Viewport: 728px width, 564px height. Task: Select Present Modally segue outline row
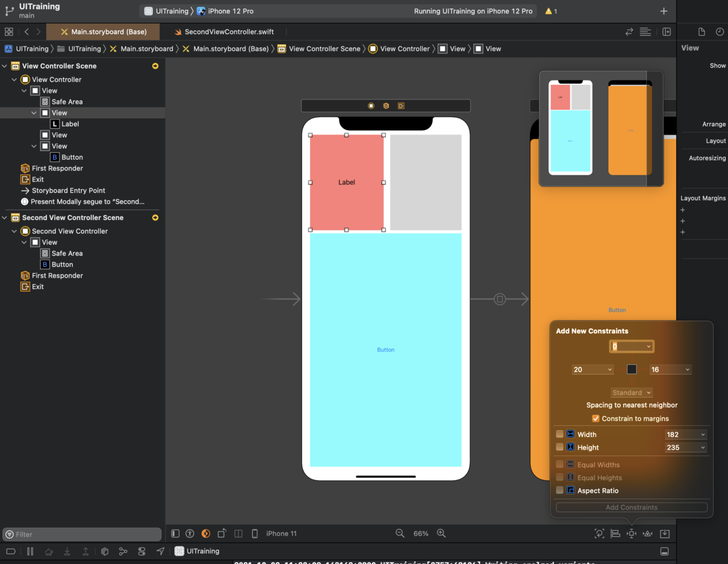83,201
